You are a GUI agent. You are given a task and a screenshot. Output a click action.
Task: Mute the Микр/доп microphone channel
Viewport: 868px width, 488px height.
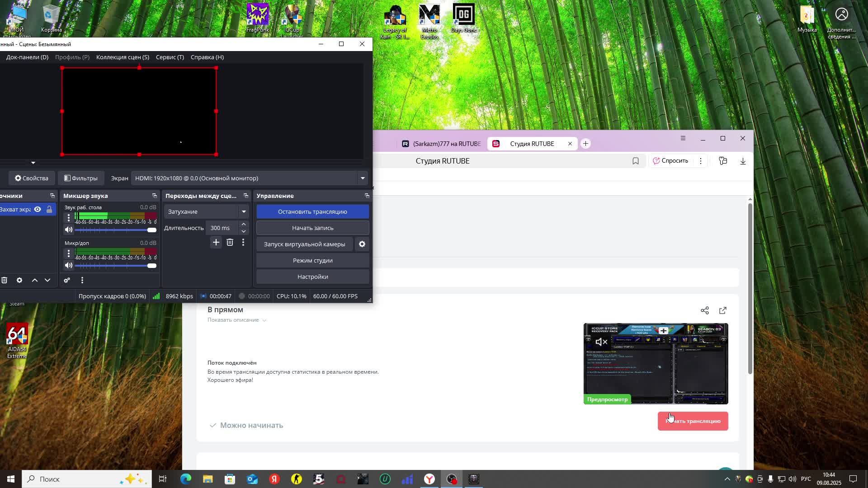pos(68,265)
